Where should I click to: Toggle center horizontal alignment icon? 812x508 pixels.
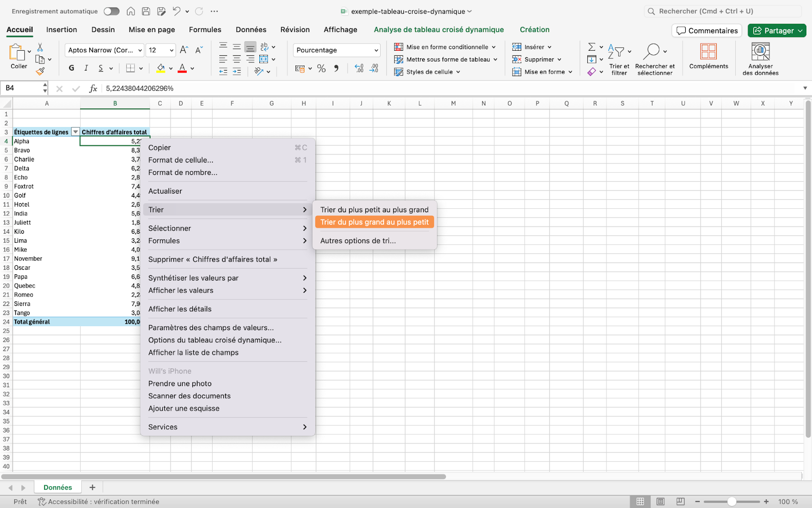click(x=236, y=59)
